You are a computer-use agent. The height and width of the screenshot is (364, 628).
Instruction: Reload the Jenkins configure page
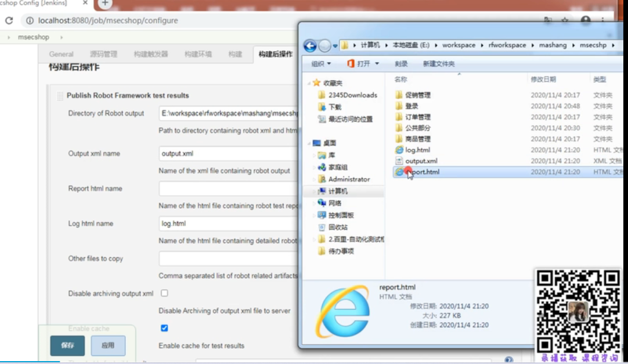[9, 20]
